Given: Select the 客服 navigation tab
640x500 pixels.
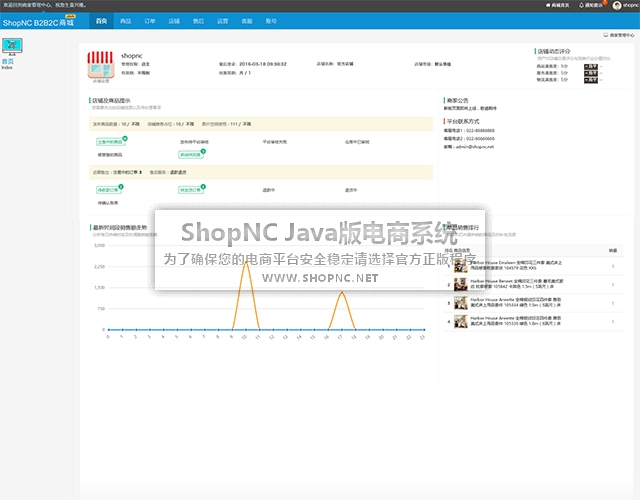Looking at the screenshot, I should [247, 21].
